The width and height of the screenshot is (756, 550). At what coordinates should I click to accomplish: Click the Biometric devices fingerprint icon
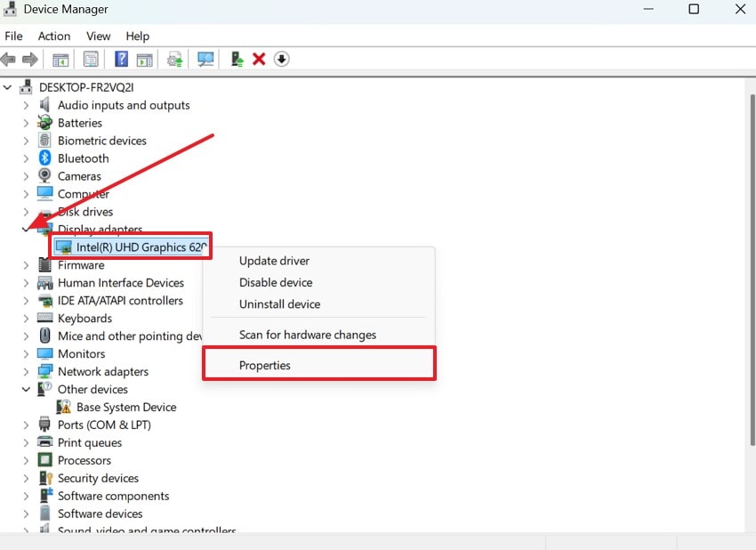(x=44, y=141)
